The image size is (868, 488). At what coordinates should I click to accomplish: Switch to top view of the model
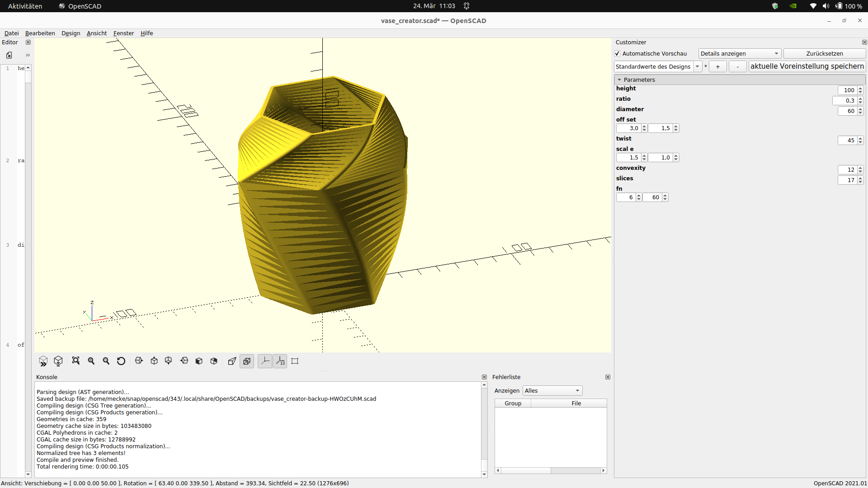point(153,361)
